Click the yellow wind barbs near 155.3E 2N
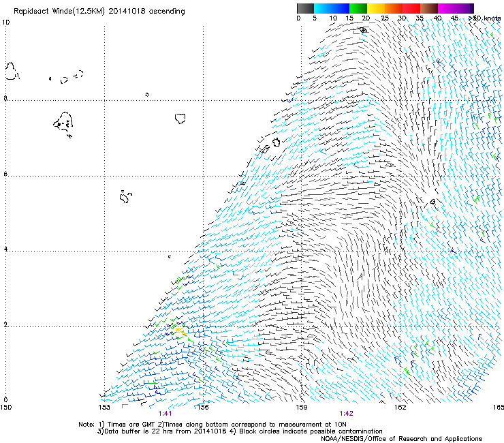 pos(181,331)
